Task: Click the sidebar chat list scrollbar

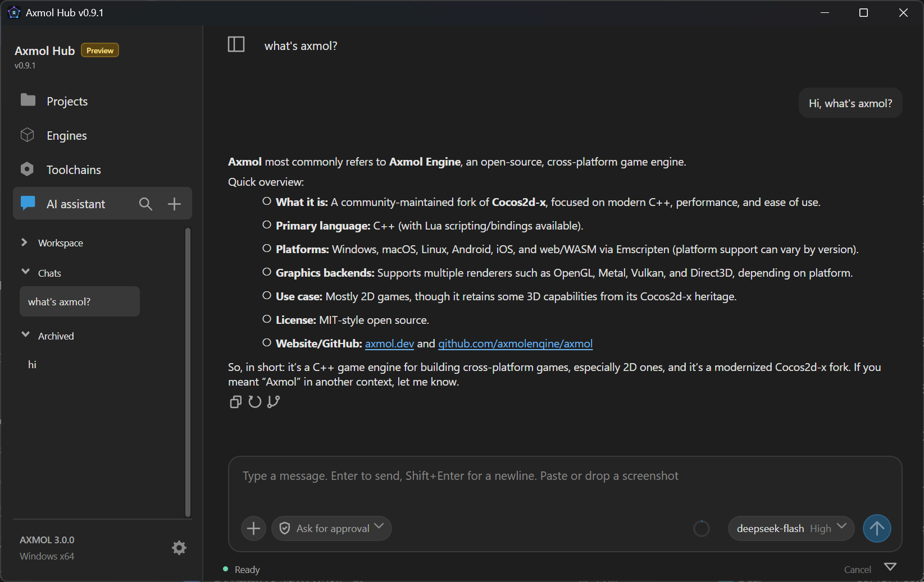Action: pyautogui.click(x=188, y=372)
